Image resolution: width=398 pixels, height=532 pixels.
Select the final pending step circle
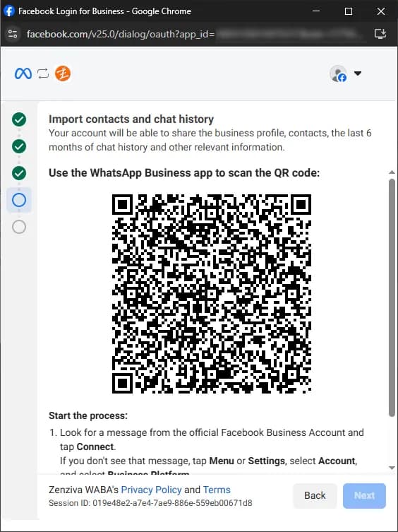[19, 227]
